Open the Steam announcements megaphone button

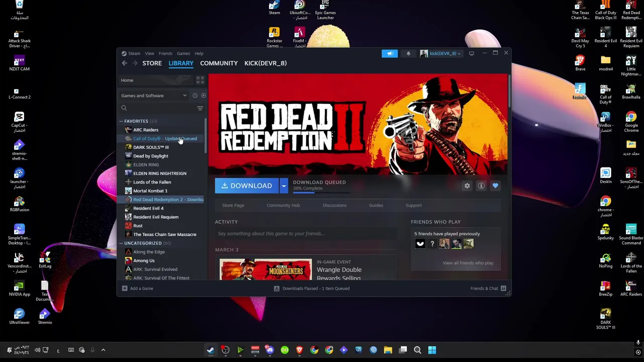(x=389, y=53)
